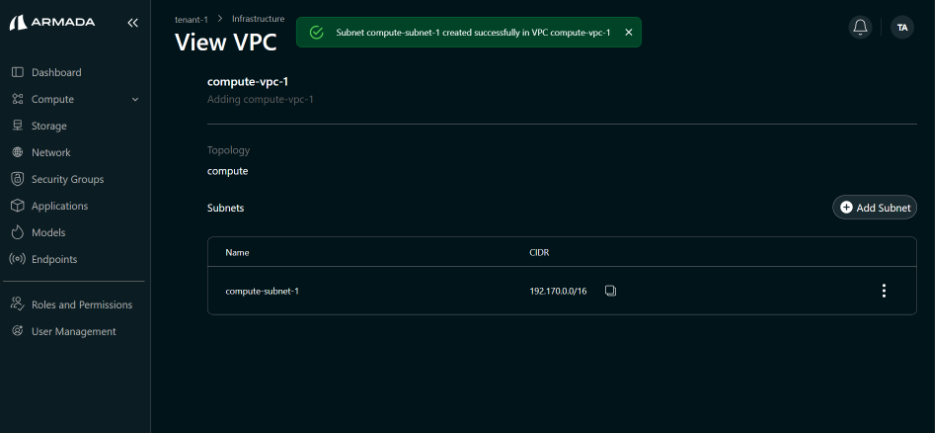Dismiss the subnet created notification
936x433 pixels.
[x=629, y=32]
